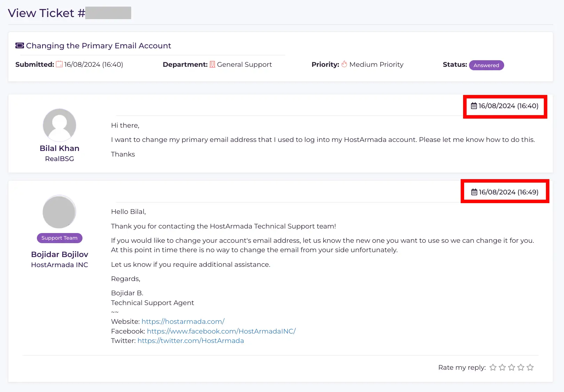Screen dimensions: 564x392
Task: Rate the reply two stars
Action: [502, 367]
